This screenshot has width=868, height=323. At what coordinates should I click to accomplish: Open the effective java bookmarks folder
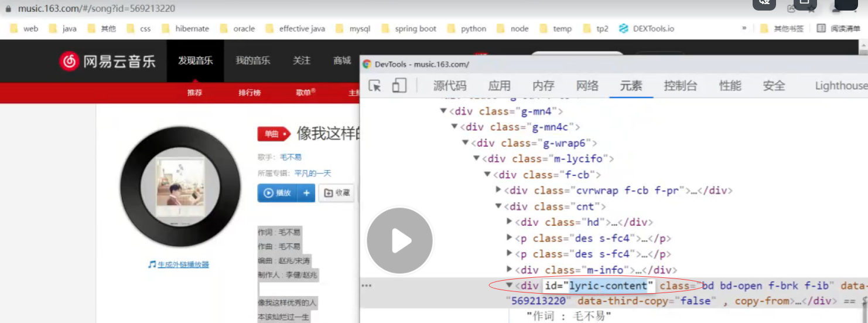pyautogui.click(x=295, y=28)
